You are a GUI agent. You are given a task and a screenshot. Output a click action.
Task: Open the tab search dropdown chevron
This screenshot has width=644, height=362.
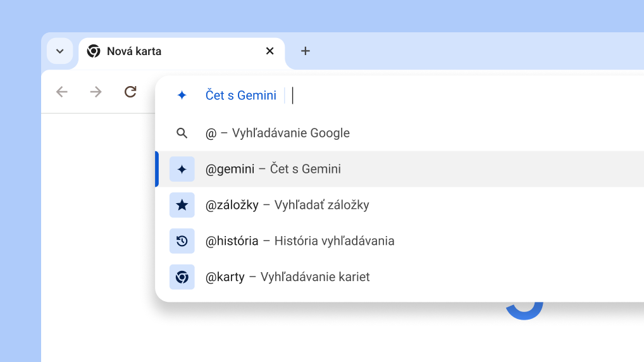click(x=60, y=51)
